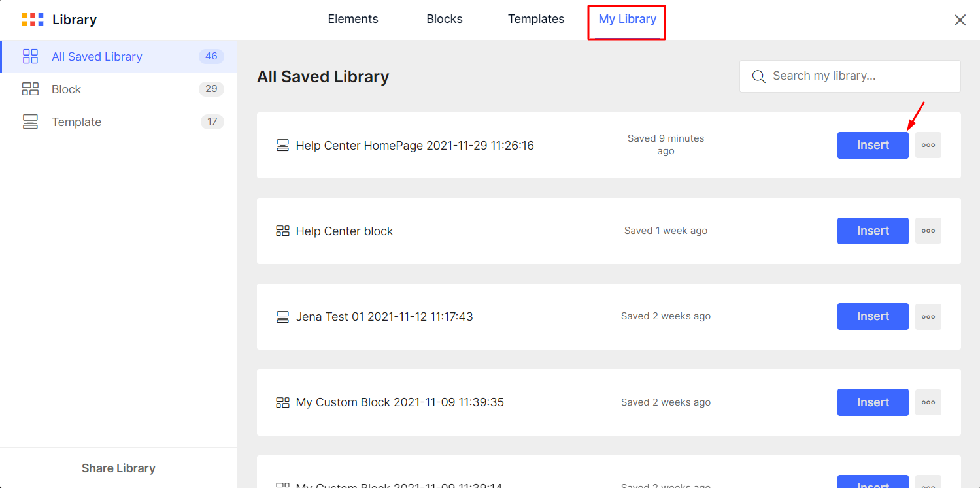
Task: Click the colorful Library logo icon
Action: (33, 20)
